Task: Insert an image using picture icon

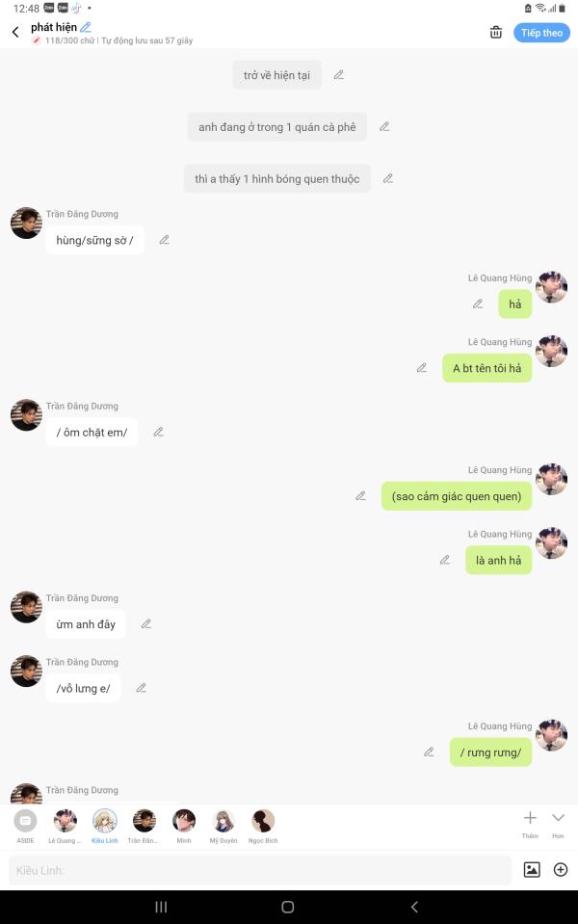Action: point(532,869)
